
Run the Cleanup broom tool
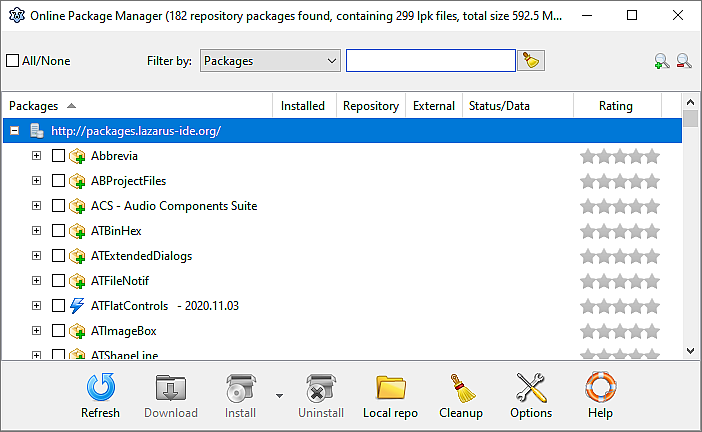[x=460, y=394]
